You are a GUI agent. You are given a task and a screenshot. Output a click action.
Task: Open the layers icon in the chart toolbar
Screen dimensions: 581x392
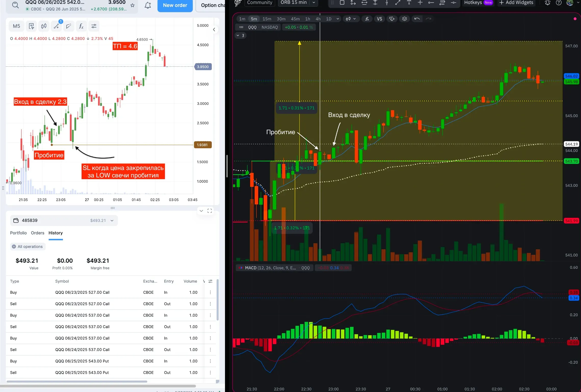tap(404, 19)
